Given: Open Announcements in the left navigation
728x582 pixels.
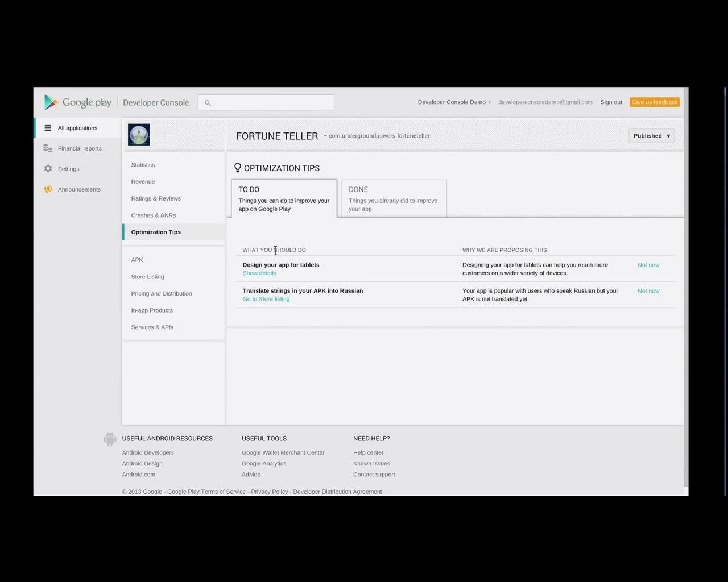Looking at the screenshot, I should (79, 189).
